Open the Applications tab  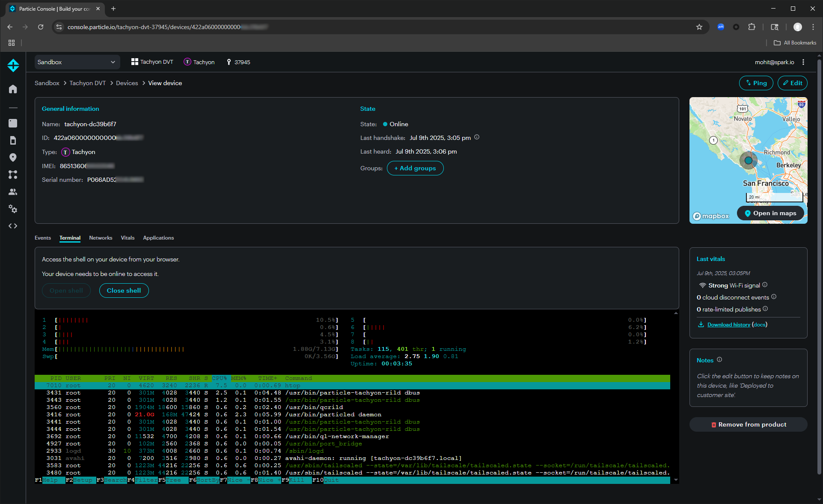tap(158, 238)
